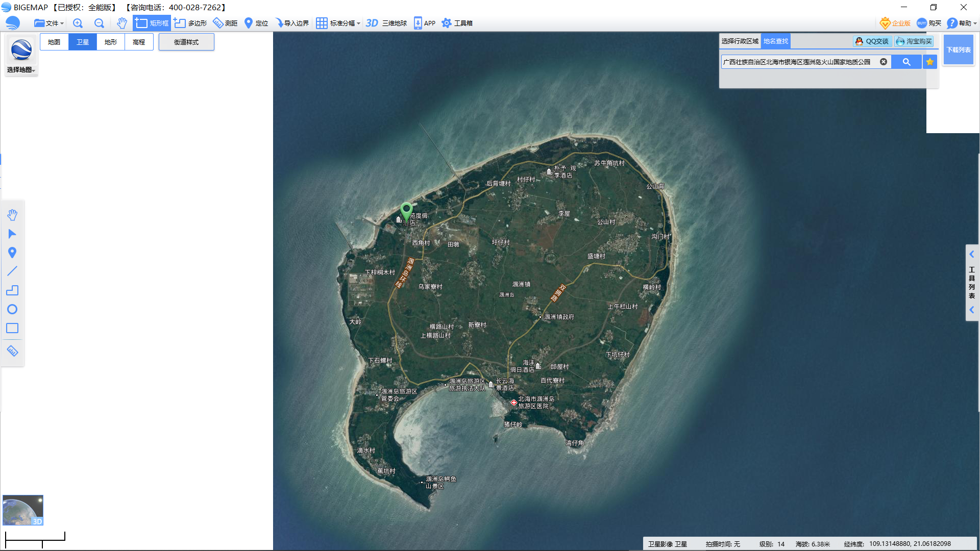Click the 北海市涠洲岛旅游区医院 hospital marker
This screenshot has height=551, width=980.
click(x=514, y=403)
